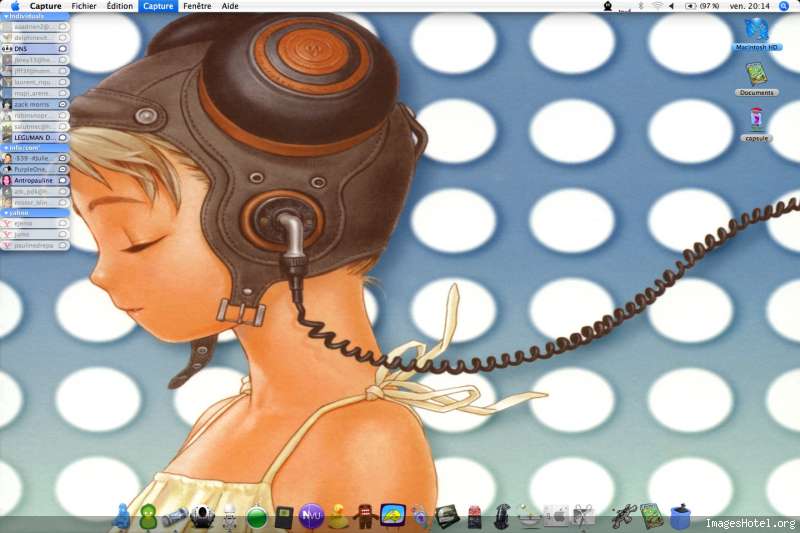Click the blue figure Dock icon

121,516
